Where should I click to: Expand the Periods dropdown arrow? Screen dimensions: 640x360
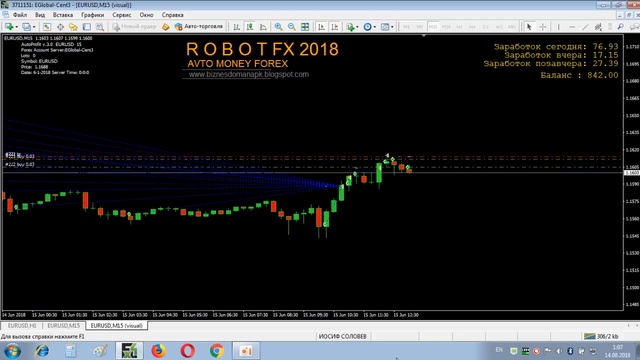375,27
